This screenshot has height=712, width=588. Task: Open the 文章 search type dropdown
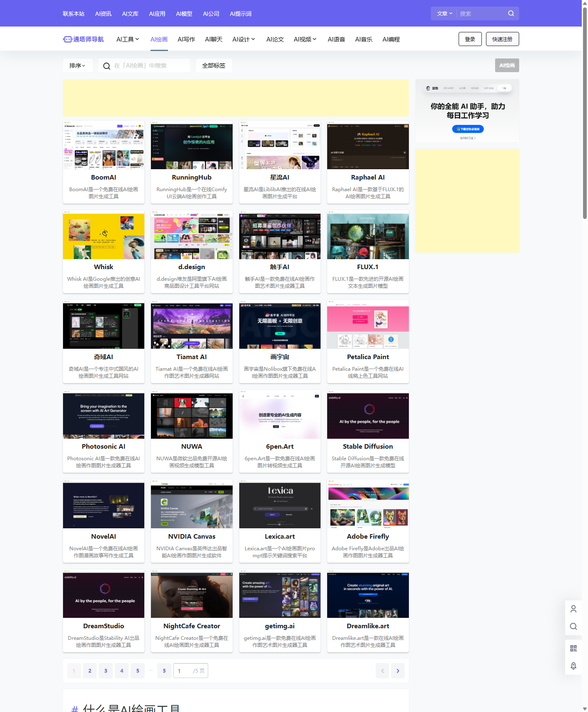coord(445,14)
